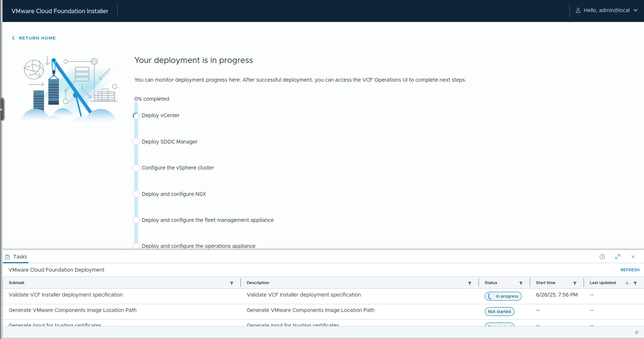Viewport: 644px width, 339px height.
Task: Select the Deploy and configure NSX step circle
Action: (x=136, y=194)
